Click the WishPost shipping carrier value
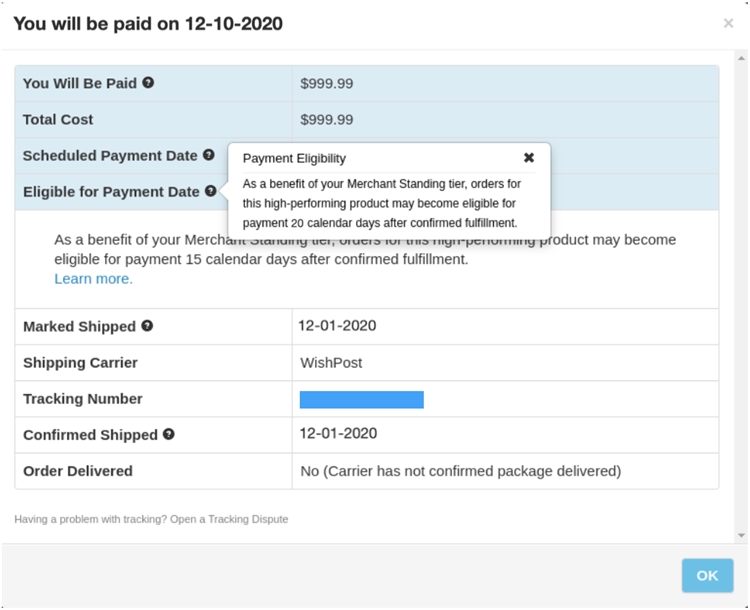The height and width of the screenshot is (610, 750). click(331, 362)
